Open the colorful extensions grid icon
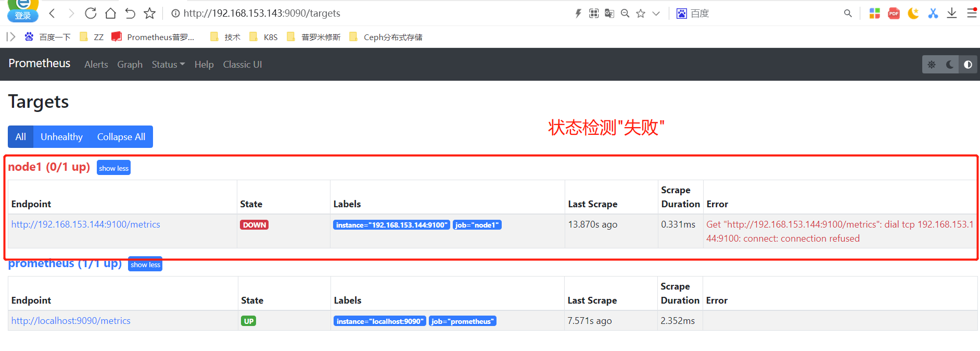 coord(875,14)
